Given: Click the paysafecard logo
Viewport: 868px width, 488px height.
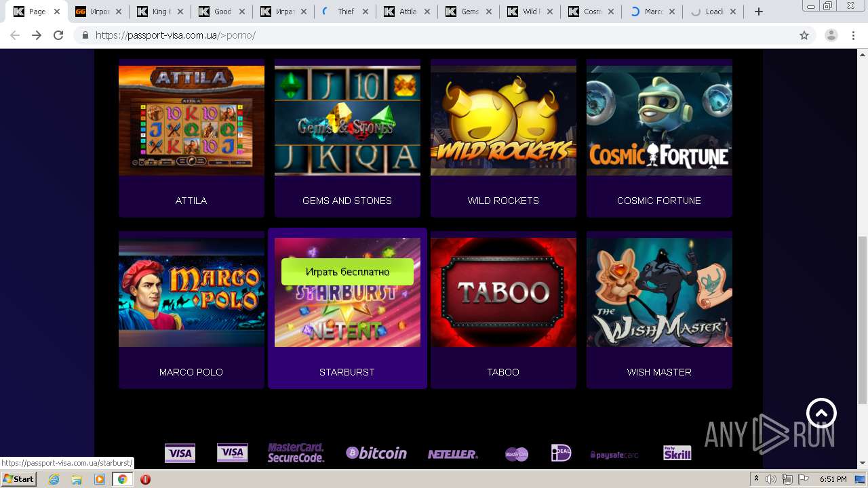Looking at the screenshot, I should pyautogui.click(x=614, y=455).
